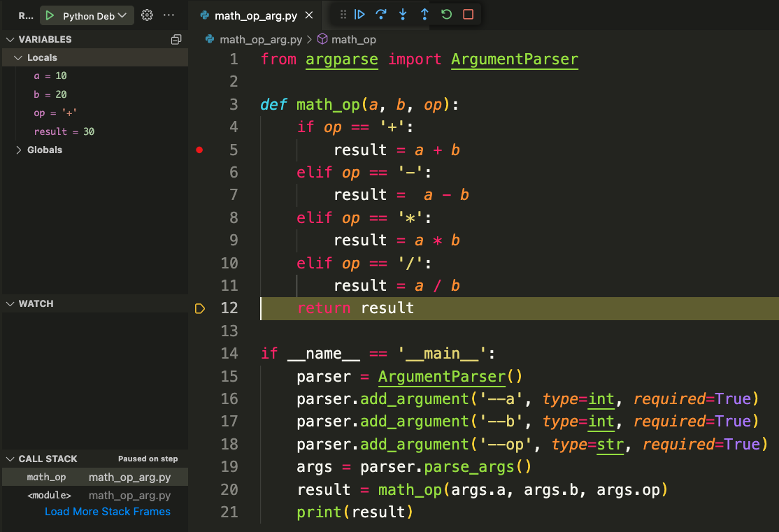
Task: Click 'result = a - b' on line 7
Action: click(401, 195)
